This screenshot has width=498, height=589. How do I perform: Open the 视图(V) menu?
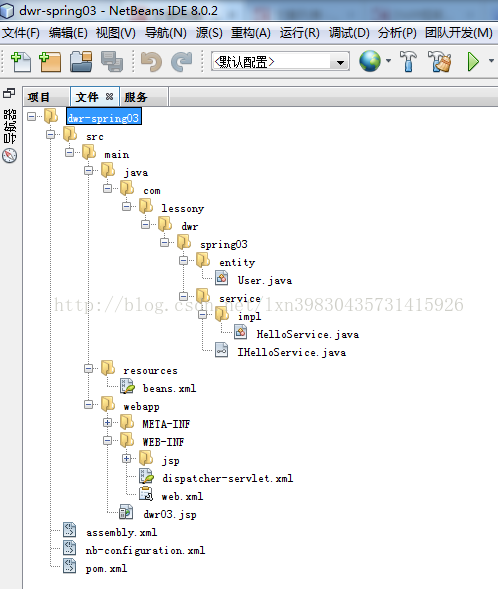coord(115,33)
